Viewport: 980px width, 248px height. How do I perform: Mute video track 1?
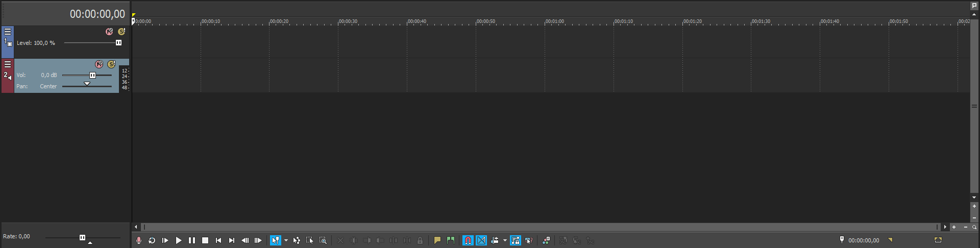click(x=109, y=32)
